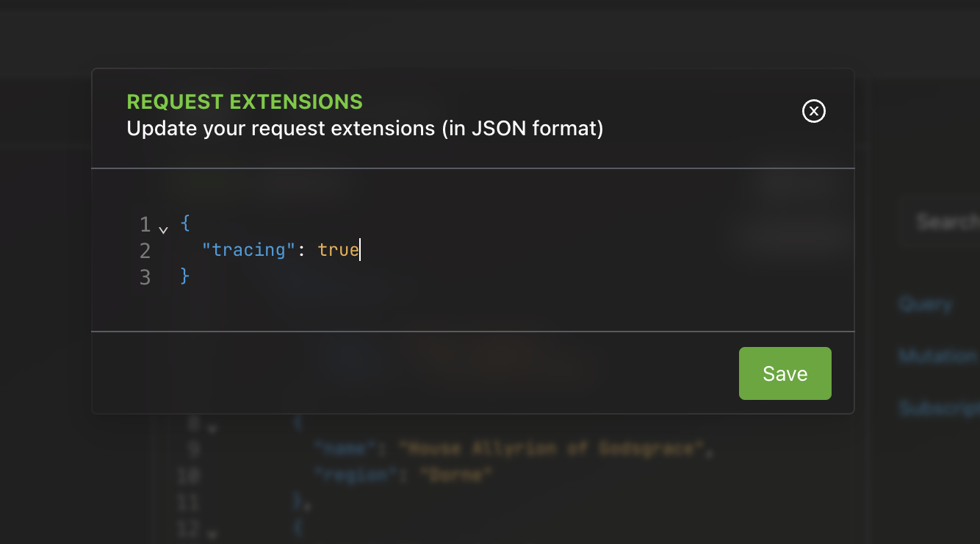
Task: Collapse the background JSON block at line 8
Action: coord(211,428)
